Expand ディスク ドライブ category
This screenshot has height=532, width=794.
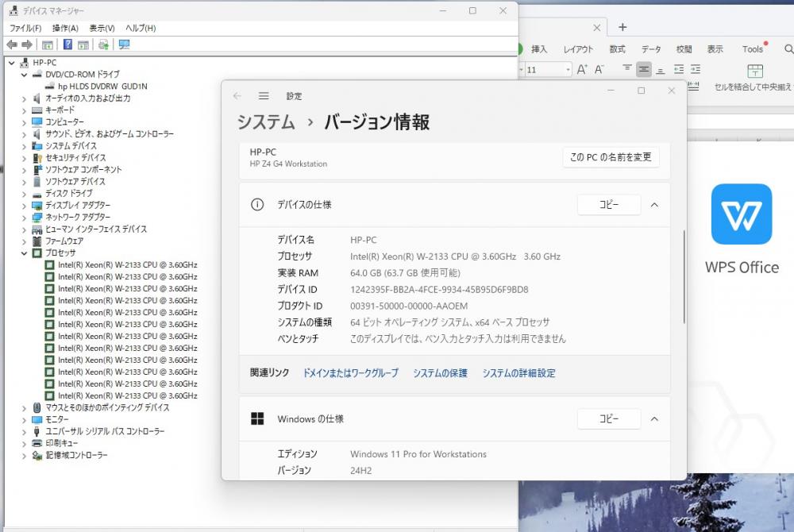[24, 194]
